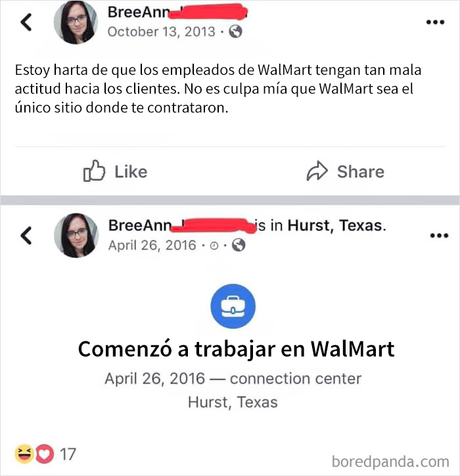The image size is (460, 476).
Task: Click the clock icon next to April 26, 2016
Action: coord(214,246)
